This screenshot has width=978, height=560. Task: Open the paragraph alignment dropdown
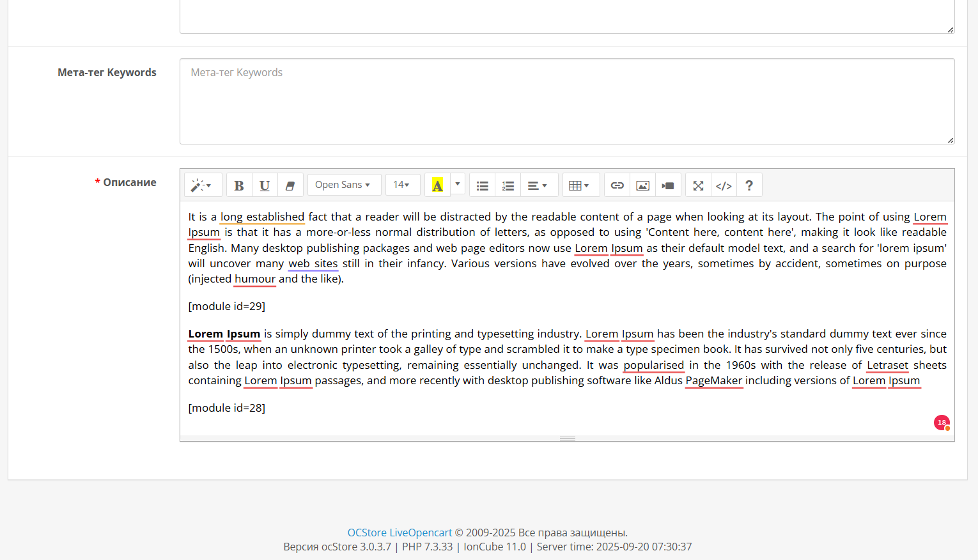[x=538, y=185]
